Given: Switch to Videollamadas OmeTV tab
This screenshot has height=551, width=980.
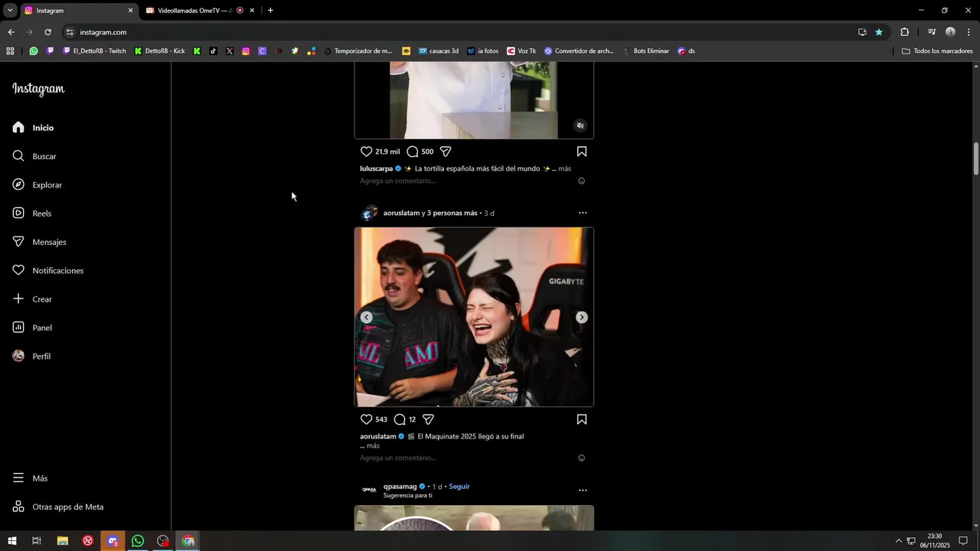Looking at the screenshot, I should click(199, 11).
